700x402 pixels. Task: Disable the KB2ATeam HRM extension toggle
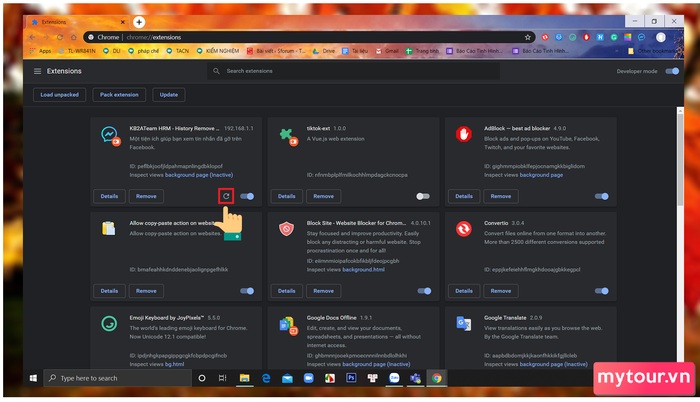point(247,196)
